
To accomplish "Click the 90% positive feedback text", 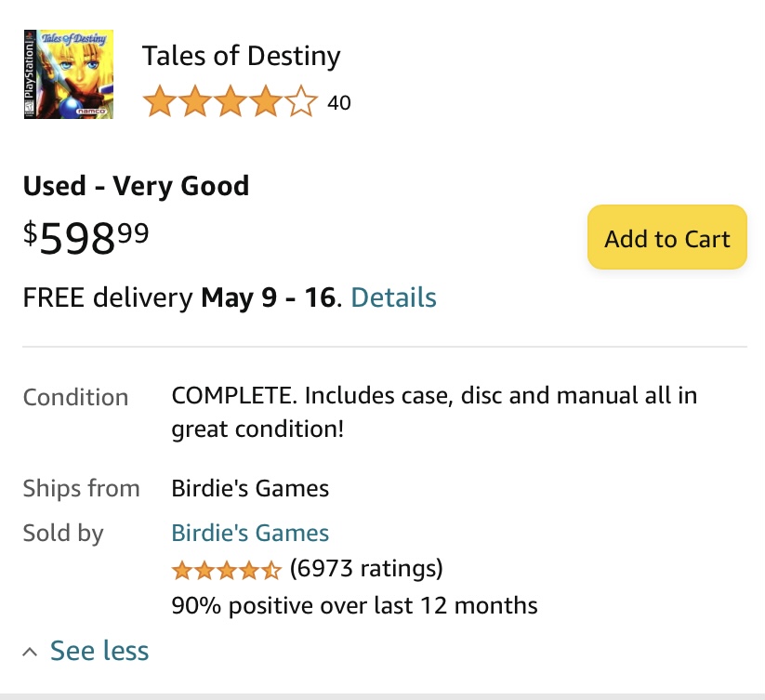I will (355, 606).
